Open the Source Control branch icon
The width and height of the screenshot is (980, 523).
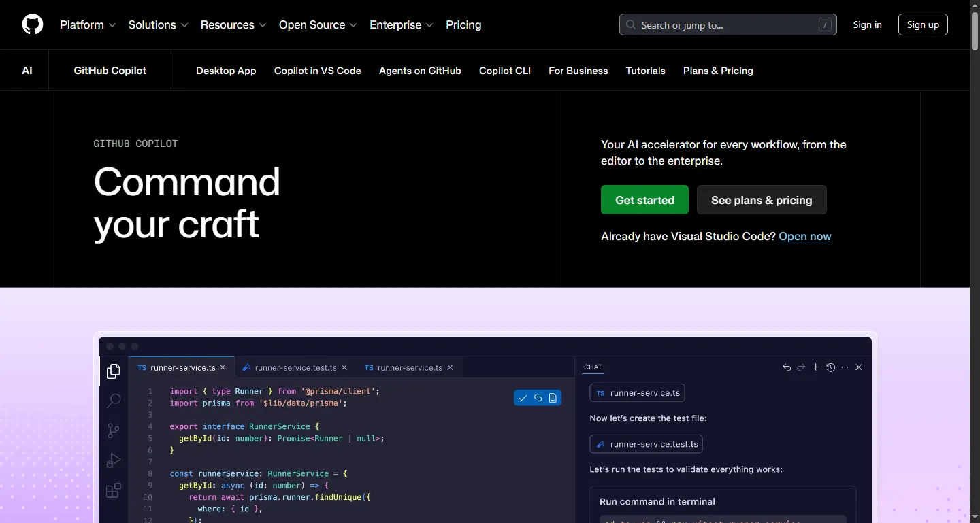[114, 431]
